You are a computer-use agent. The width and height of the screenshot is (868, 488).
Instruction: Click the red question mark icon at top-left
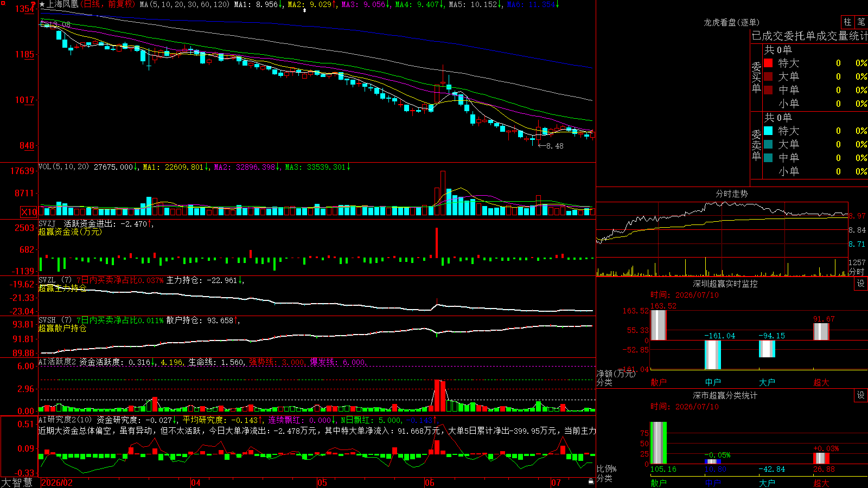pyautogui.click(x=33, y=4)
